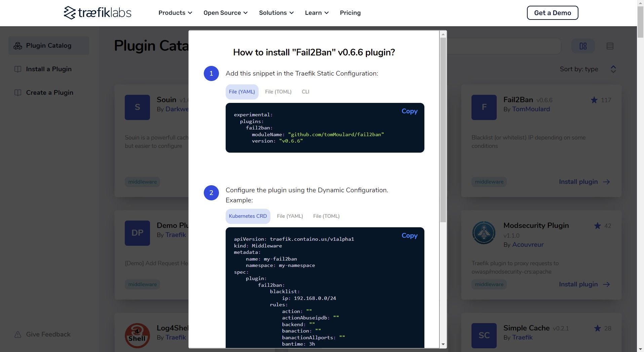
Task: Click the Create a Plugin book icon
Action: [18, 93]
